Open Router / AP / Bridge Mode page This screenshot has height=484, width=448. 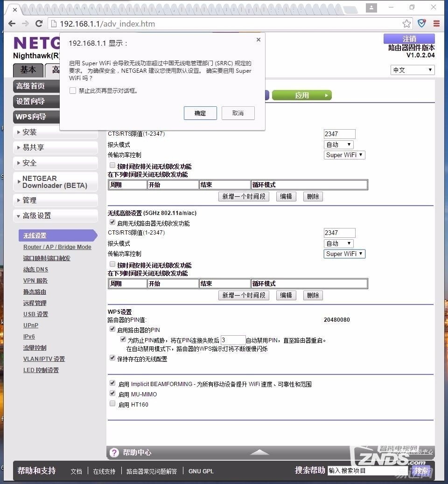click(x=57, y=247)
